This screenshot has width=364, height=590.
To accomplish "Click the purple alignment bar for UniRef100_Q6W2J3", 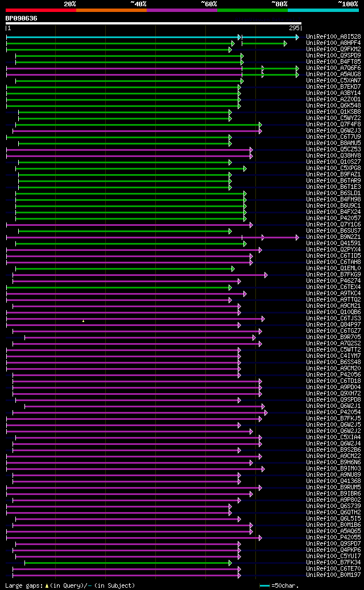I will coord(137,131).
